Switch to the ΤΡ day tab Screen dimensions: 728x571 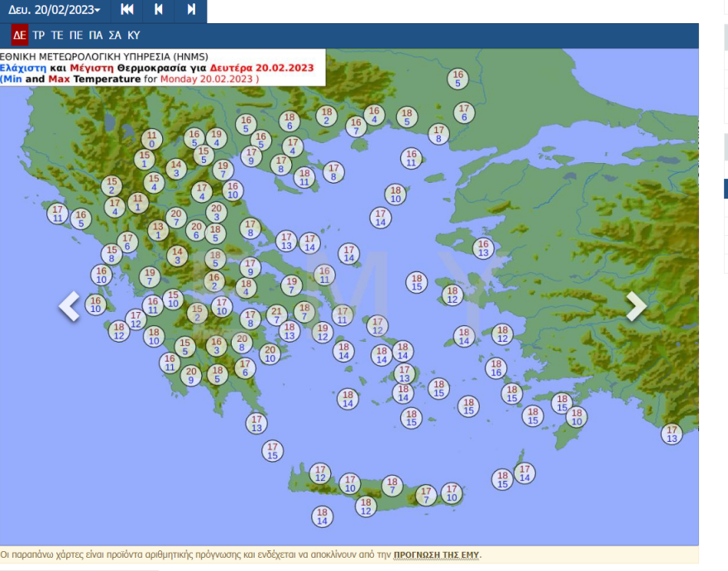click(x=39, y=35)
